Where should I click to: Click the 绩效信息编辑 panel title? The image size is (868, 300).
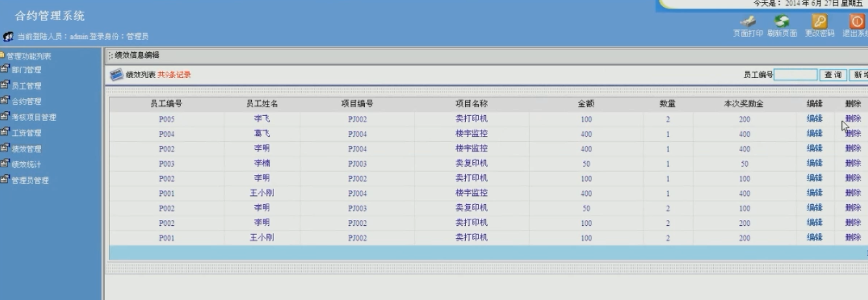137,55
